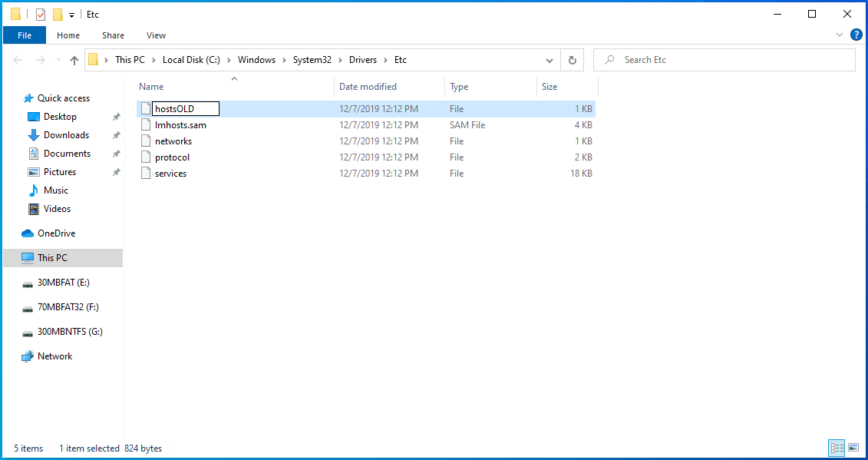Viewport: 868px width, 460px height.
Task: Select Drivers in the address breadcrumb
Action: pos(362,60)
